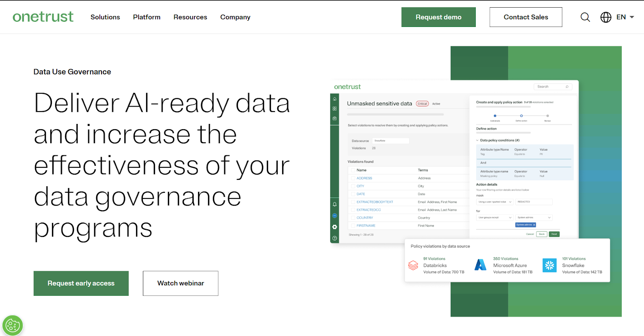Open the 'Using a user inputted value' dropdown
Image resolution: width=644 pixels, height=336 pixels.
495,202
